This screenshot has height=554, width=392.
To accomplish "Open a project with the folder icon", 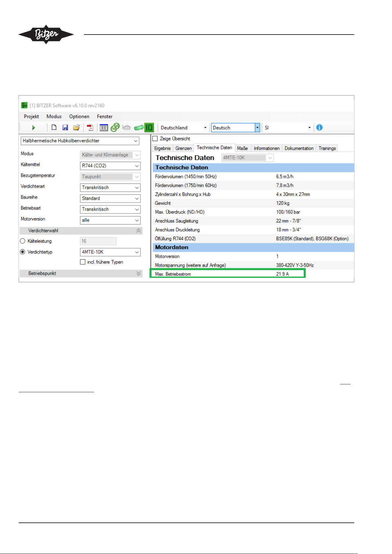I will click(x=76, y=128).
